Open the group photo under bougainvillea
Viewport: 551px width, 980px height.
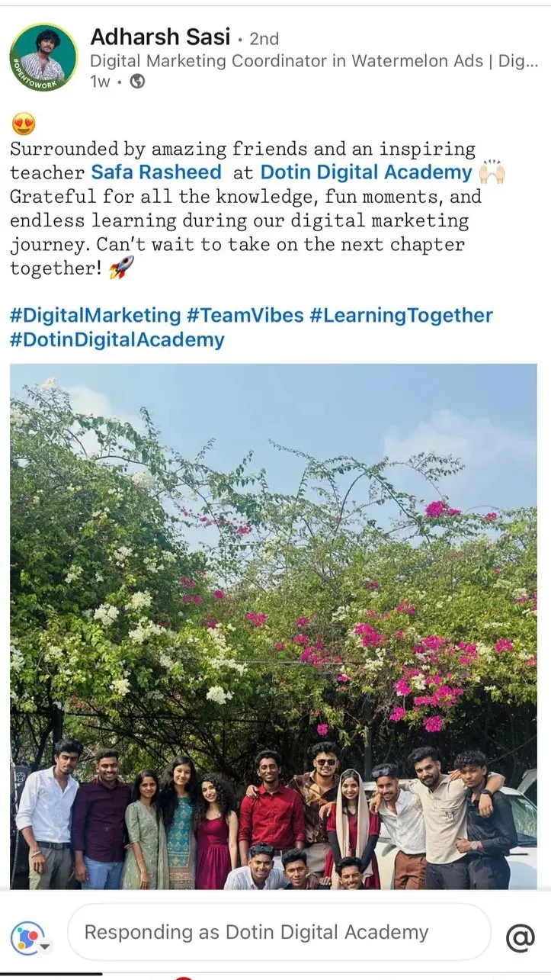coord(274,626)
